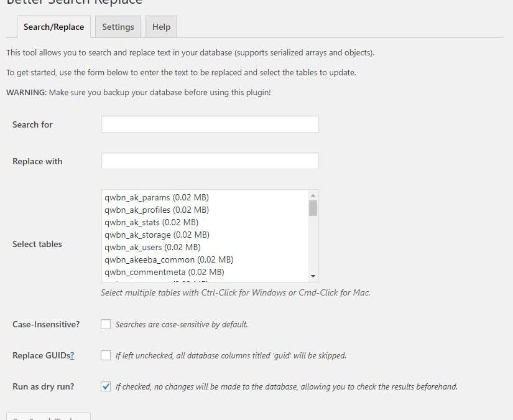Click the tables list scrollbar thumb
The width and height of the screenshot is (513, 420).
click(x=313, y=207)
